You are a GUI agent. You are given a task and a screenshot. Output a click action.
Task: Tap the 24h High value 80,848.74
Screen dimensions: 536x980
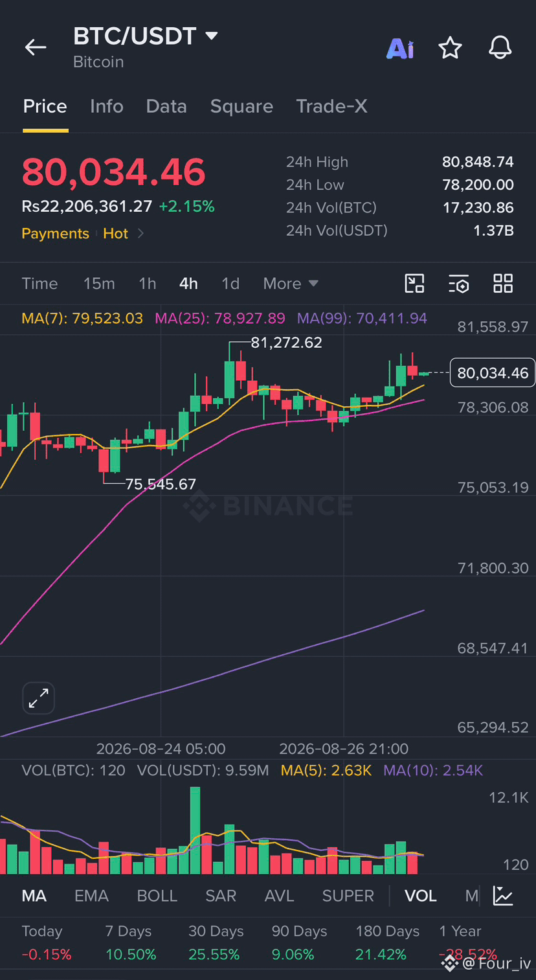pyautogui.click(x=478, y=162)
